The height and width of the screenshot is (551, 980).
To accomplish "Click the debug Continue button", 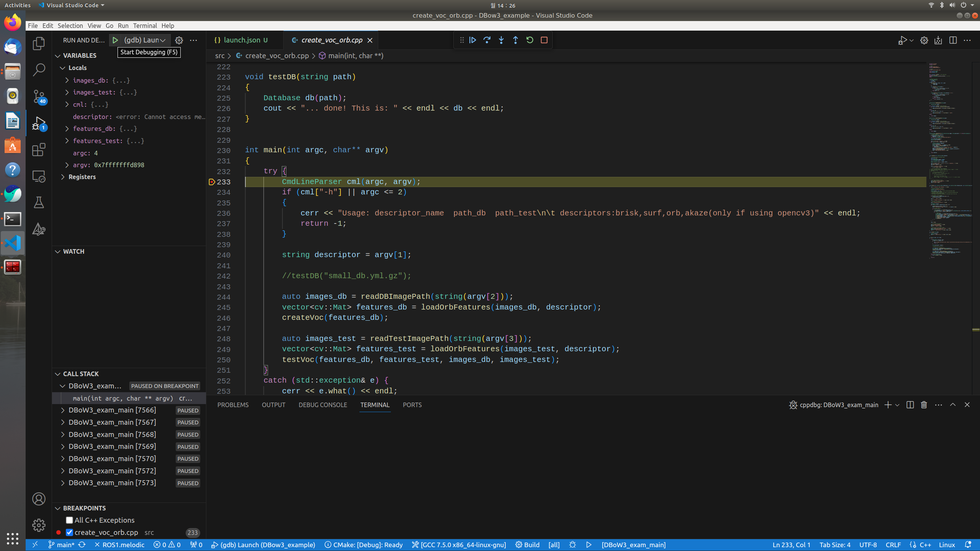I will (x=473, y=40).
